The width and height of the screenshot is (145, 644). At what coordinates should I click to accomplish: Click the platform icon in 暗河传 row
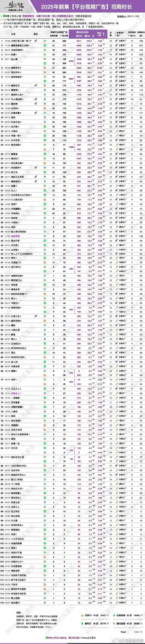click(45, 104)
